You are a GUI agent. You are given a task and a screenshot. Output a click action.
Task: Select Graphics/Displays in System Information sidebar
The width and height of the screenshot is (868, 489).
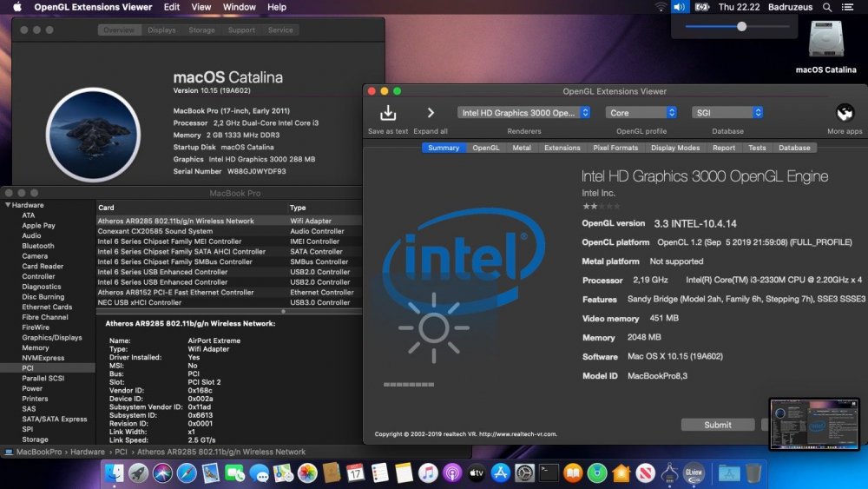tap(52, 337)
